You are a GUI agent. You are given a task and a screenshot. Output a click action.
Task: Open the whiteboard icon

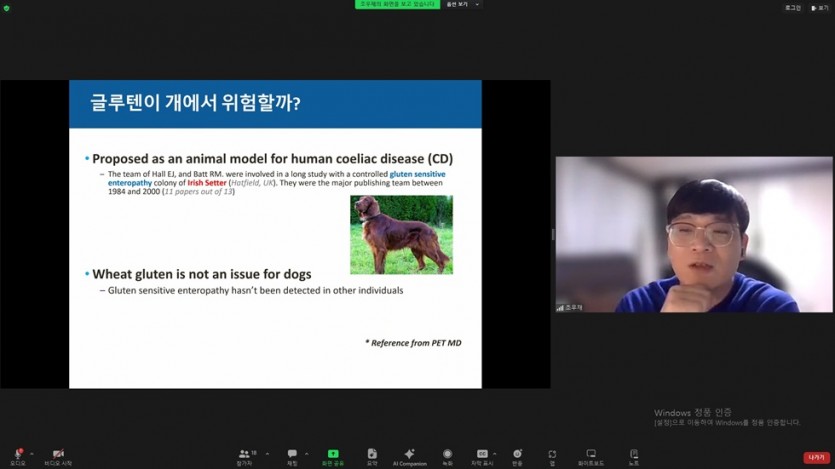(591, 454)
